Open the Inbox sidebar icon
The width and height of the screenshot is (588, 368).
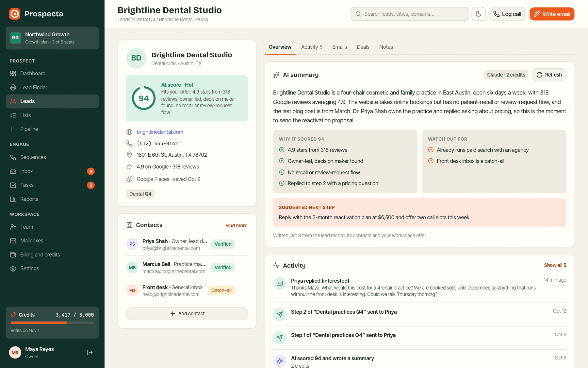click(x=13, y=171)
